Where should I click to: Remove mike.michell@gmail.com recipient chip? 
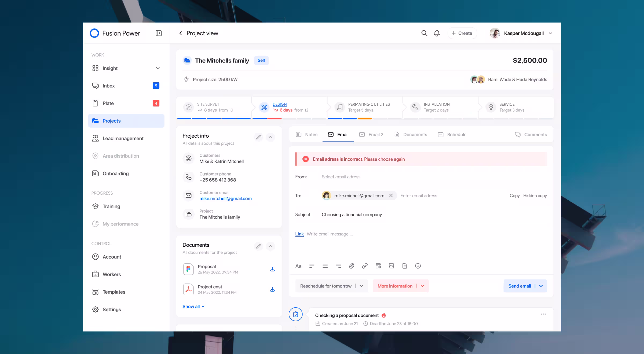pyautogui.click(x=391, y=196)
